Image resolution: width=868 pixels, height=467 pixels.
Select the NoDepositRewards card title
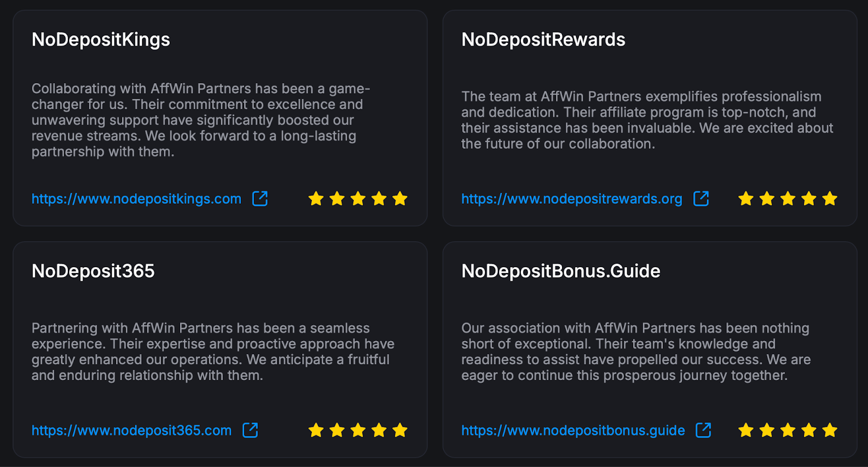pyautogui.click(x=543, y=40)
